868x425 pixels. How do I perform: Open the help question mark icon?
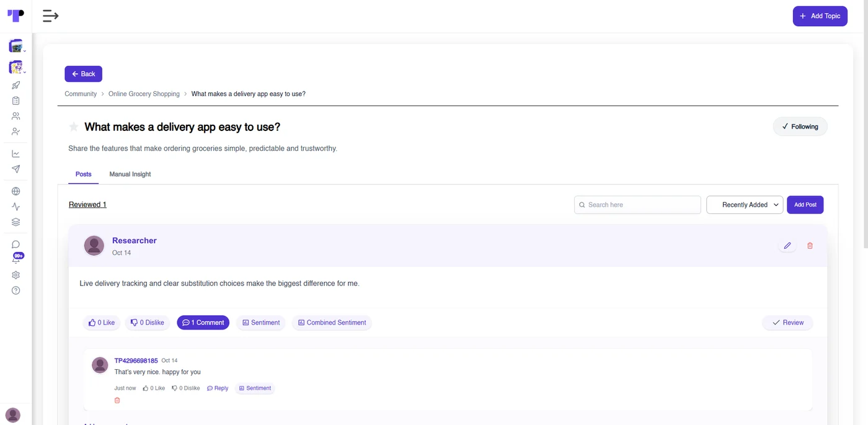(x=16, y=290)
